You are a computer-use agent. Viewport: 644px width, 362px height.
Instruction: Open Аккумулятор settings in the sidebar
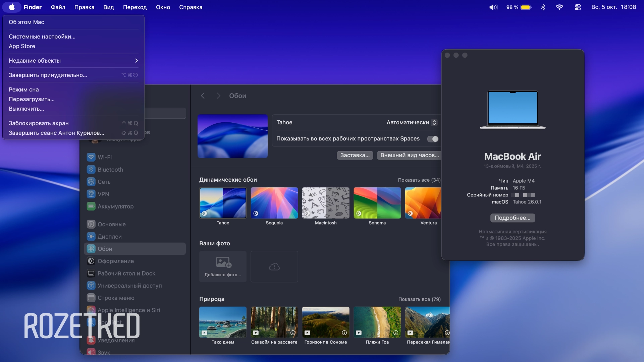[x=115, y=206]
